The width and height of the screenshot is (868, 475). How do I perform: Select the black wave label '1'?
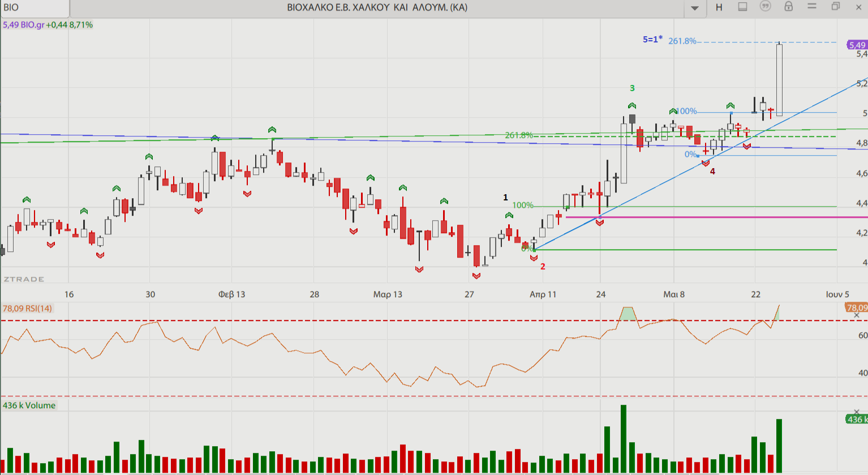click(x=506, y=198)
